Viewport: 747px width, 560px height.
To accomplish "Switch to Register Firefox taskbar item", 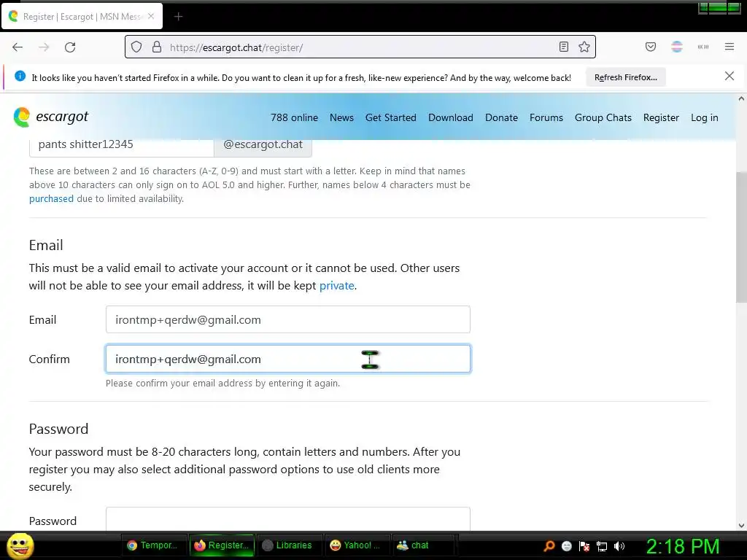I will coord(222,545).
